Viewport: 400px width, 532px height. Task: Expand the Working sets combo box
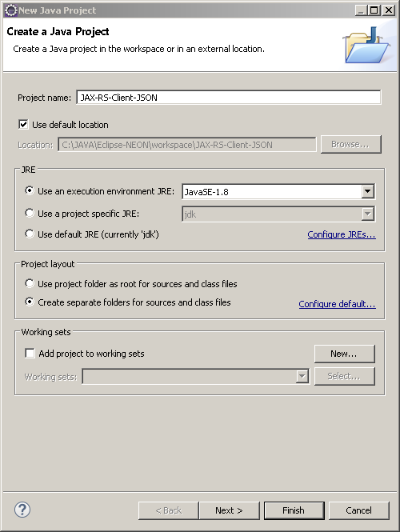pyautogui.click(x=302, y=376)
